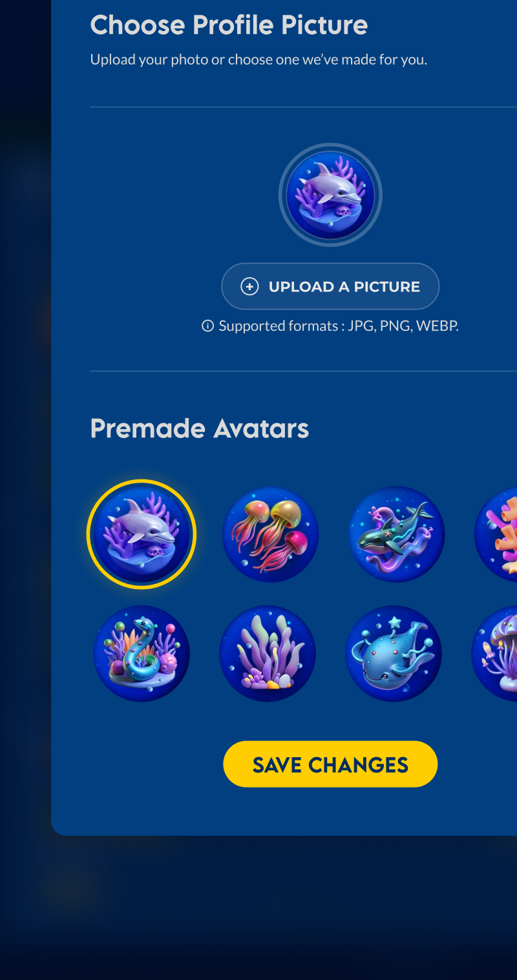The width and height of the screenshot is (517, 980).
Task: Click the Choose Profile Picture heading
Action: 229,25
